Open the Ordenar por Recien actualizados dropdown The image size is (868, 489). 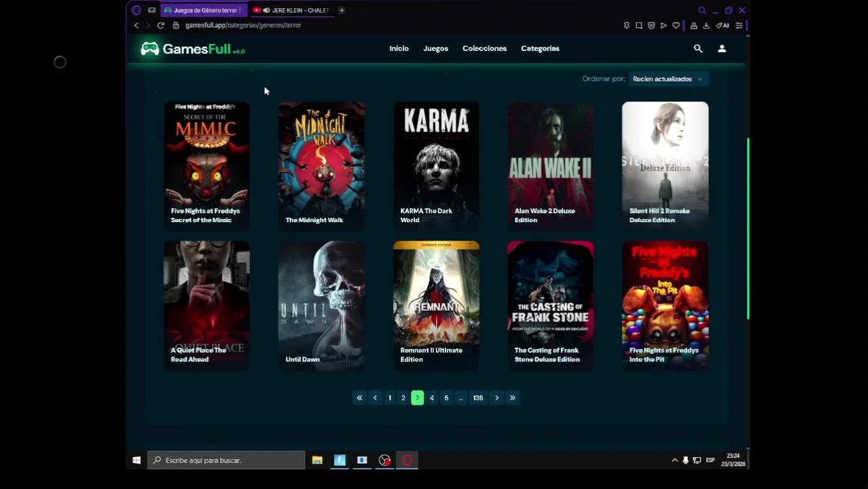668,79
